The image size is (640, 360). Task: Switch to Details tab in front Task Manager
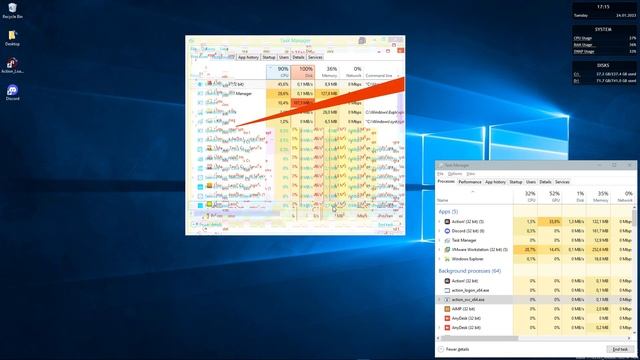click(545, 182)
